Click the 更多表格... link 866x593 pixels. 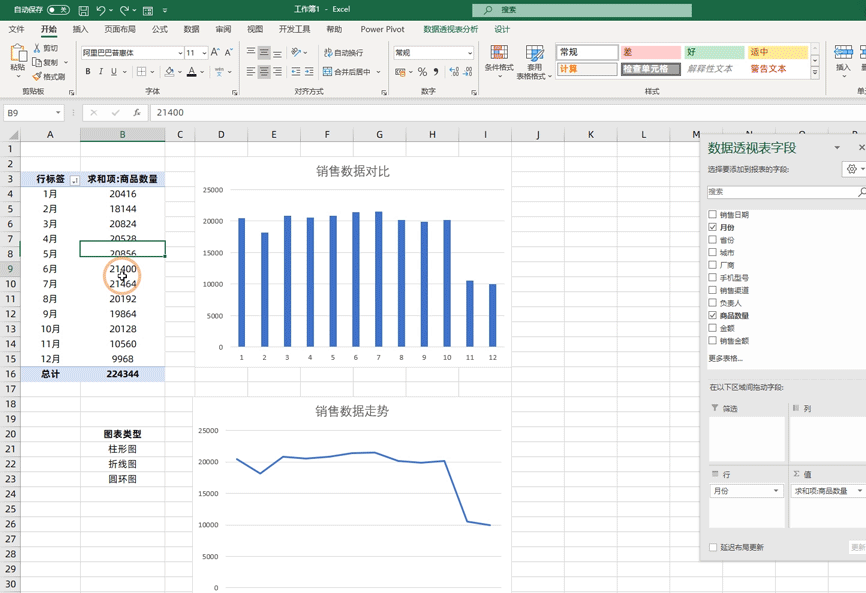(x=725, y=358)
